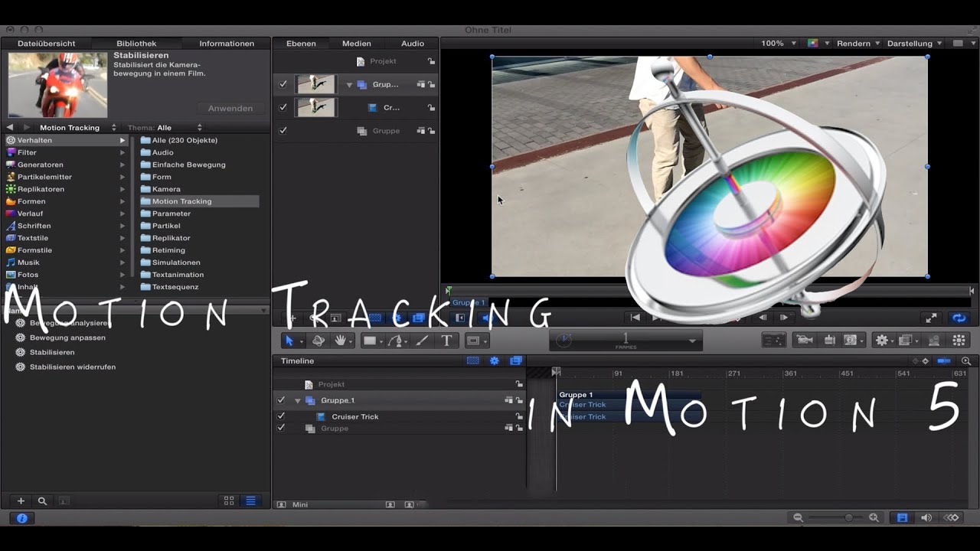Toggle bottom Gruppe layer checkbox in Ebenen

tap(283, 131)
